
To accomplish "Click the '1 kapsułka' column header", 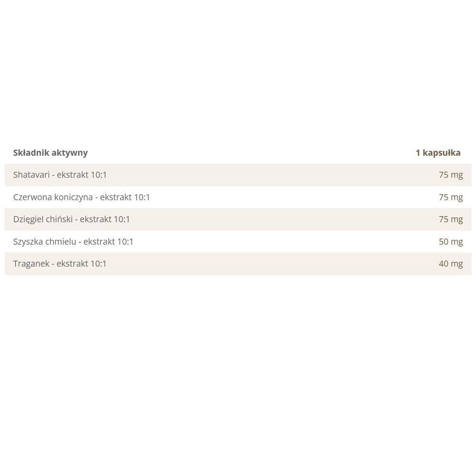I will (x=438, y=153).
